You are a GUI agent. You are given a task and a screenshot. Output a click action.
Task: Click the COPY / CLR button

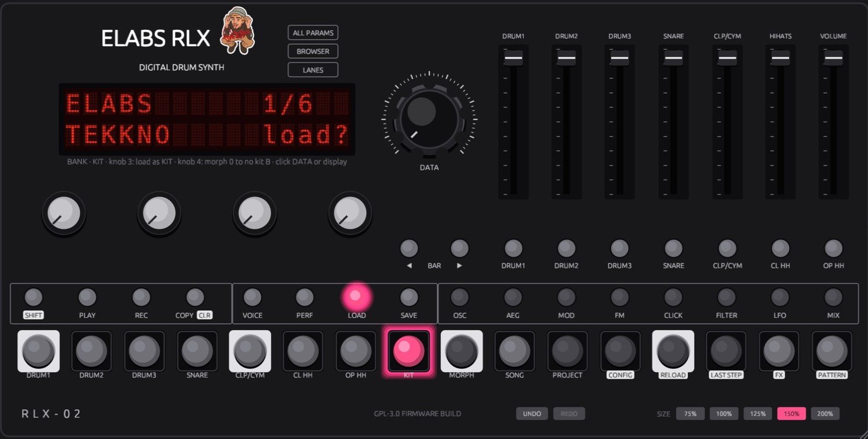coord(195,297)
